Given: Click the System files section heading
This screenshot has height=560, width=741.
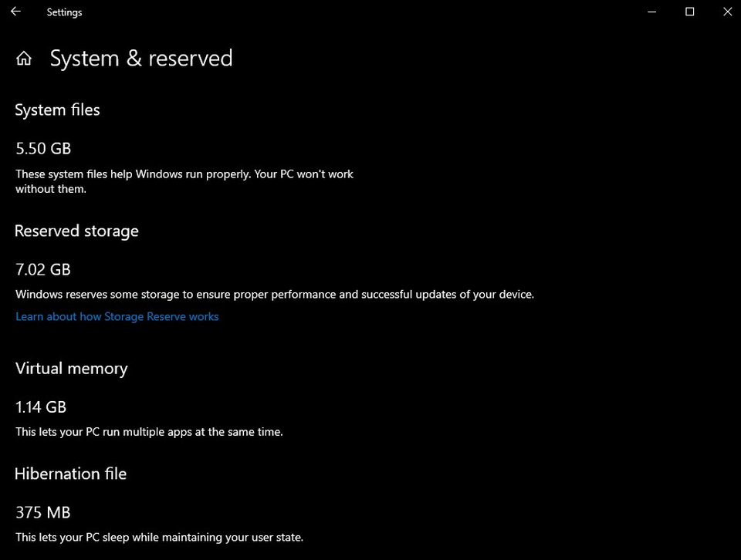Looking at the screenshot, I should pyautogui.click(x=57, y=110).
